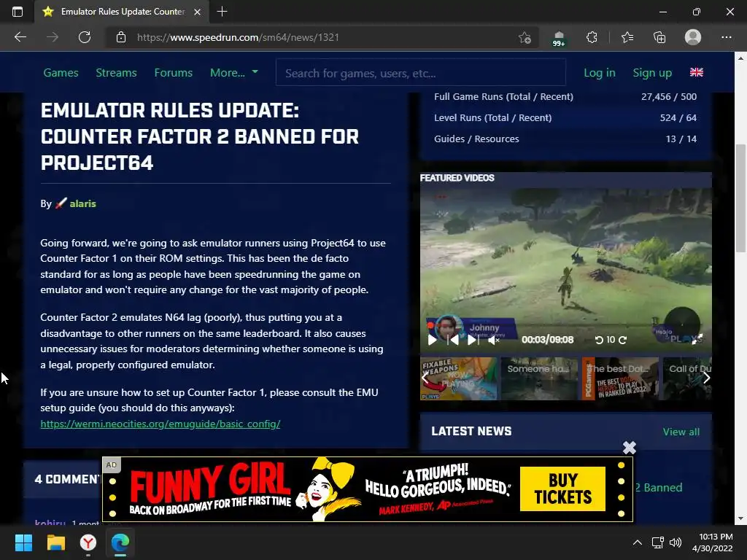Click Buy Tickets in the ad
The width and height of the screenshot is (747, 560).
tap(562, 489)
